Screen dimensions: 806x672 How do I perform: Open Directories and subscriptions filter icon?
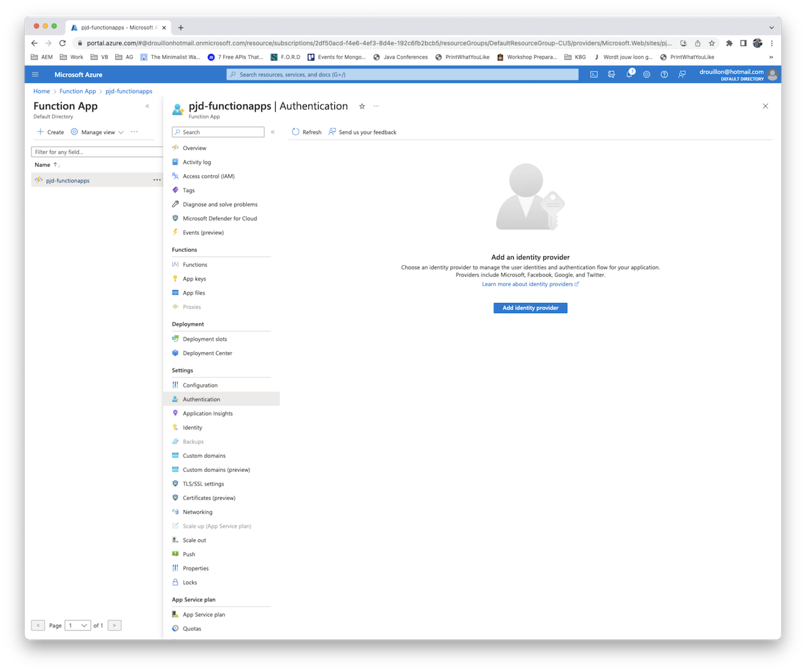pos(611,74)
